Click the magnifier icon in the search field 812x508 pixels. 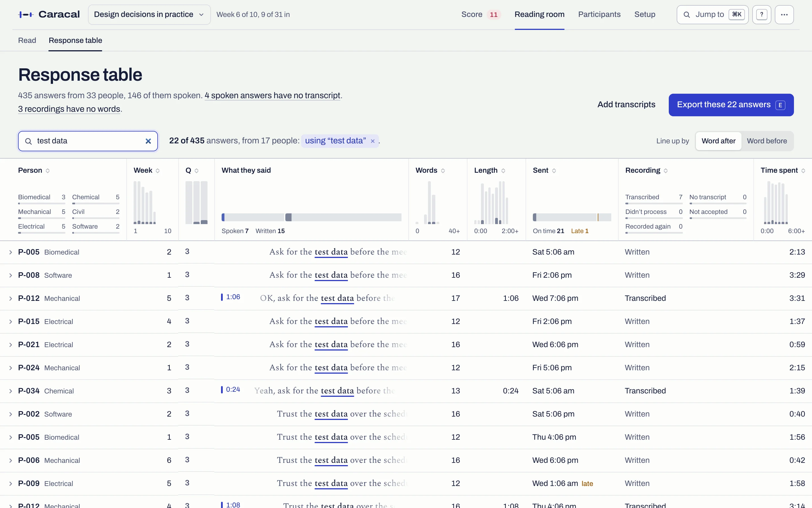coord(28,141)
